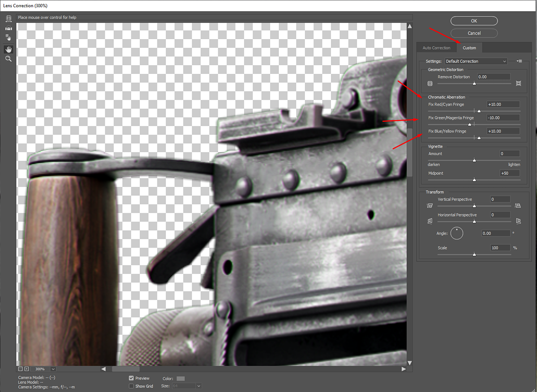This screenshot has height=392, width=537.
Task: Activate the Hand tool
Action: point(8,49)
